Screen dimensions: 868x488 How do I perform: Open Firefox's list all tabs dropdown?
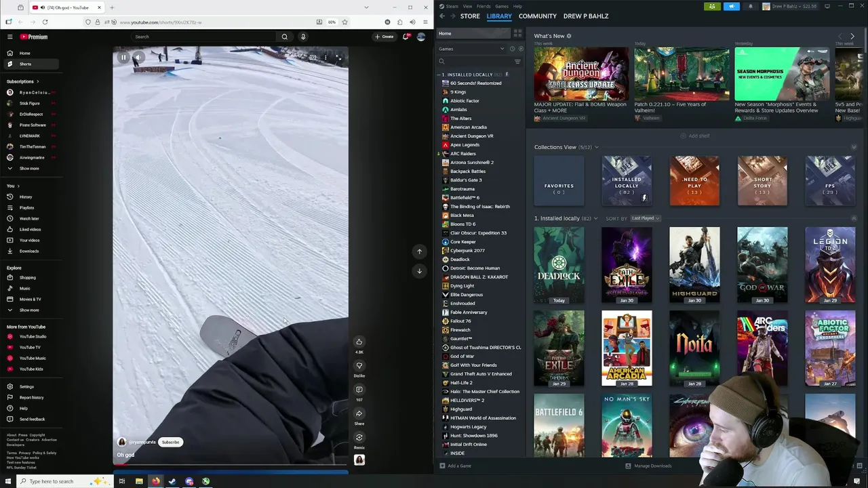366,7
